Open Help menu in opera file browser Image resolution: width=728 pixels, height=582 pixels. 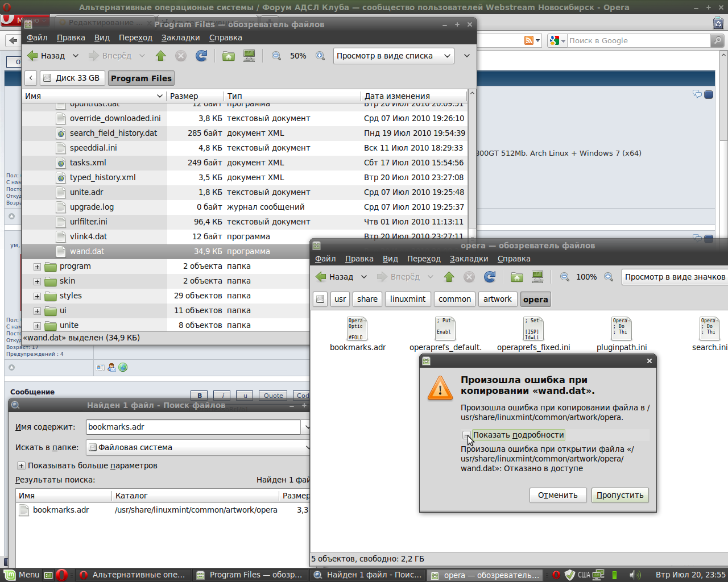[x=514, y=259]
